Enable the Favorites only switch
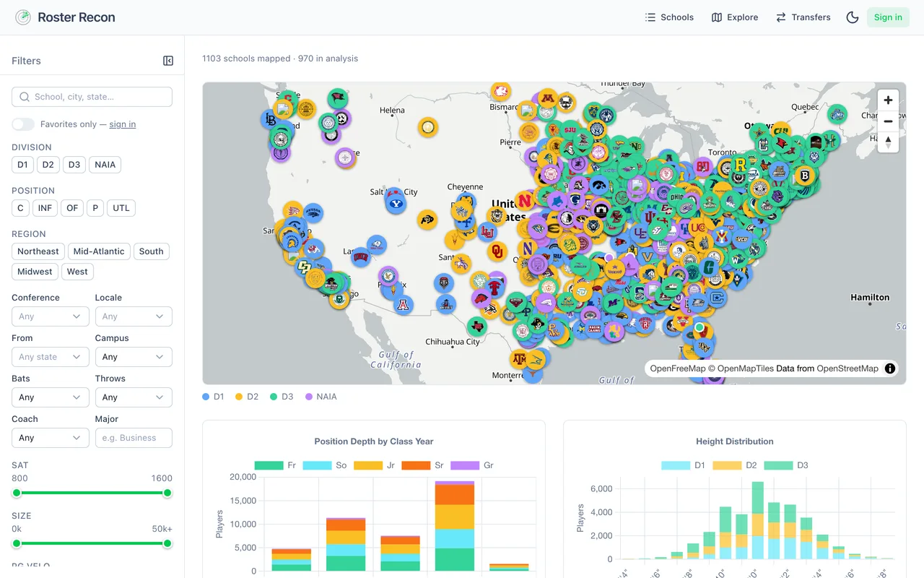924x578 pixels. (x=23, y=124)
